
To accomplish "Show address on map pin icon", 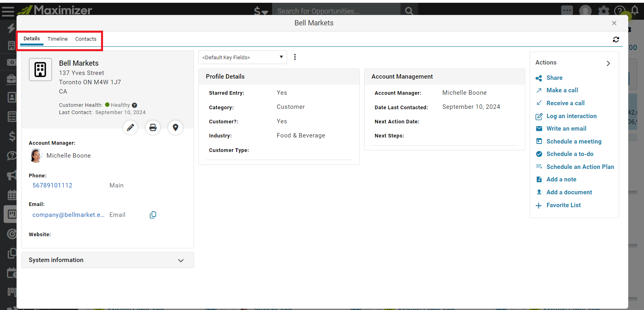I will point(175,128).
